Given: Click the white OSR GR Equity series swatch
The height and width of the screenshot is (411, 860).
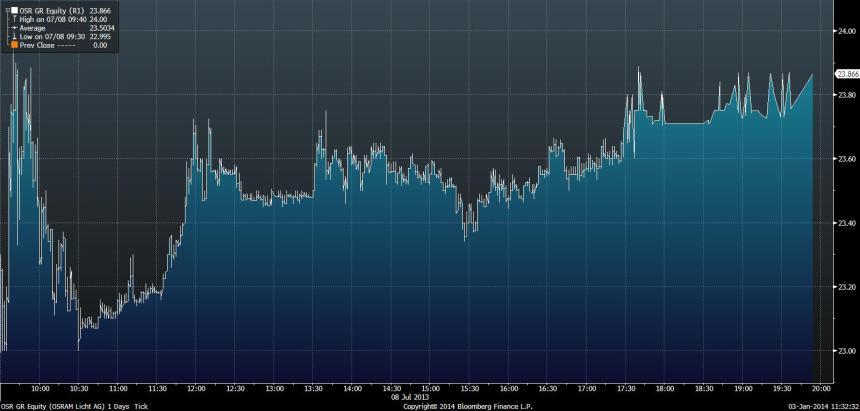Looking at the screenshot, I should click(12, 9).
